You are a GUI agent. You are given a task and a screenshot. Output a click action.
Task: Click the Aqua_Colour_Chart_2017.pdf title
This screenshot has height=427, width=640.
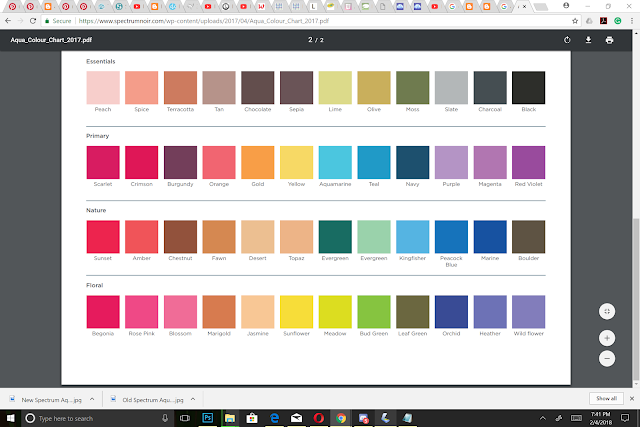pyautogui.click(x=51, y=40)
